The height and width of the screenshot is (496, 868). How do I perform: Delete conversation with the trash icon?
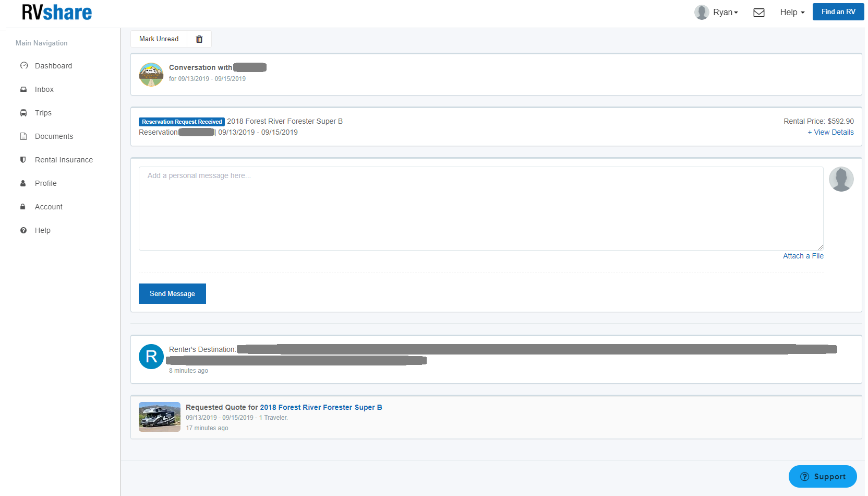coord(199,39)
